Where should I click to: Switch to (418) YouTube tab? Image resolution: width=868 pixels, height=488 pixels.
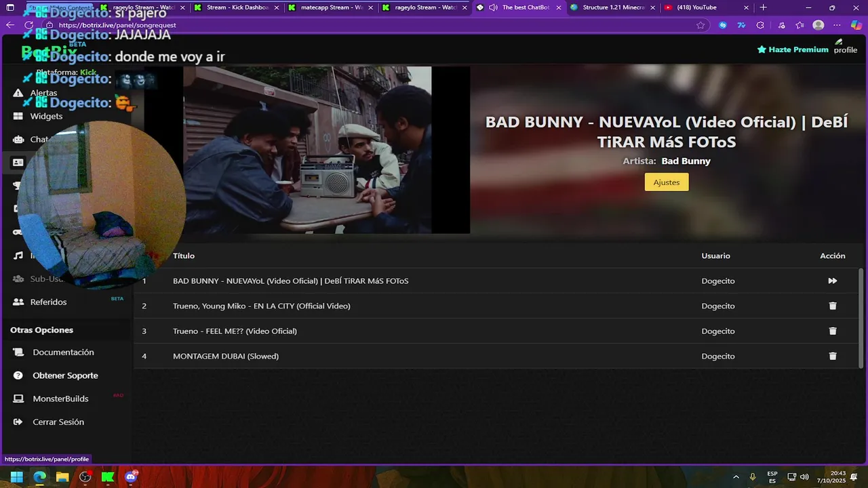[x=707, y=7]
